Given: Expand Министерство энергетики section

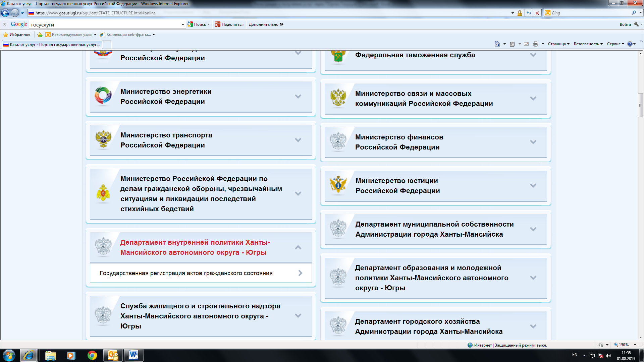Looking at the screenshot, I should tap(298, 97).
